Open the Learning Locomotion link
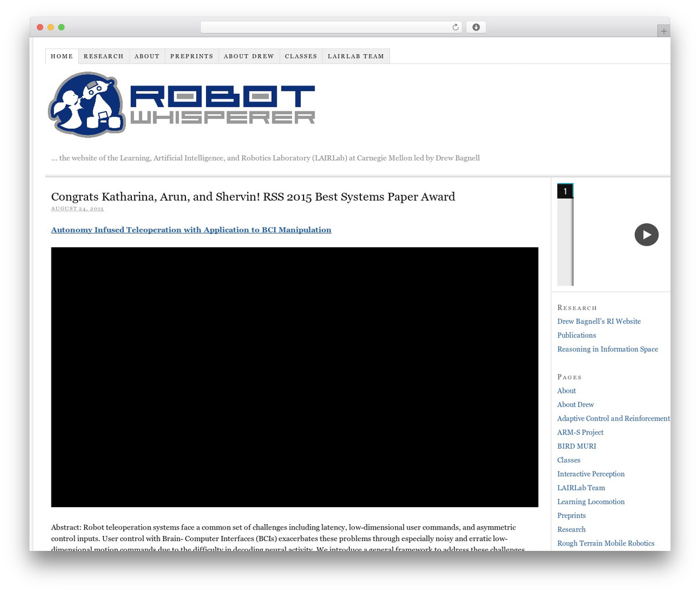Viewport: 700px width, 593px height. [x=591, y=502]
